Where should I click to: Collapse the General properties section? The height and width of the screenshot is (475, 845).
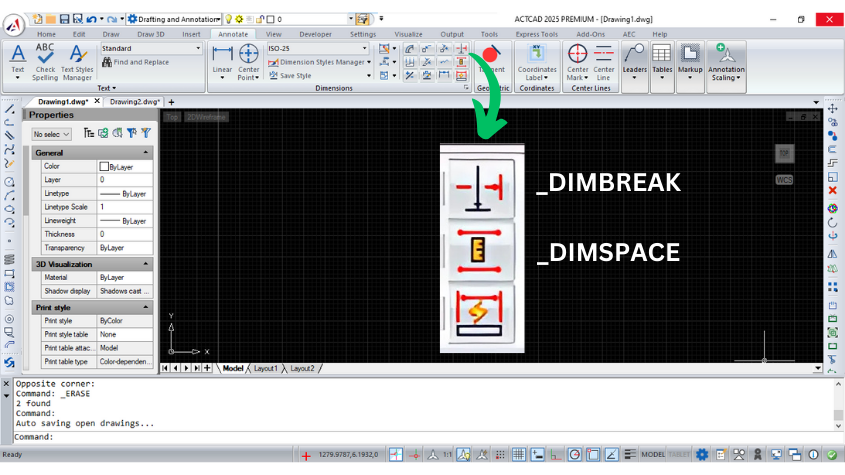point(146,153)
